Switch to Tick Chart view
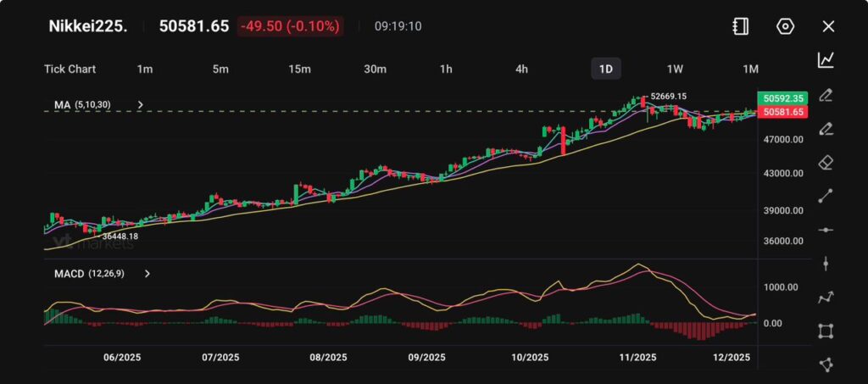 coord(70,69)
